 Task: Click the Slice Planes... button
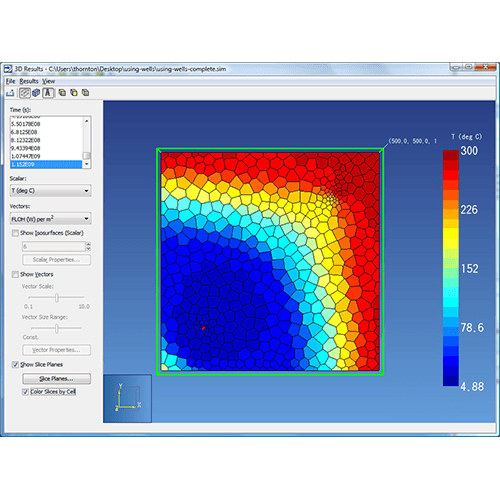[56, 379]
